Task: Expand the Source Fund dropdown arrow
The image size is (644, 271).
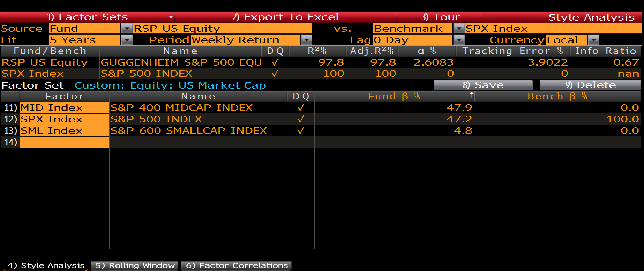Action: (x=127, y=29)
